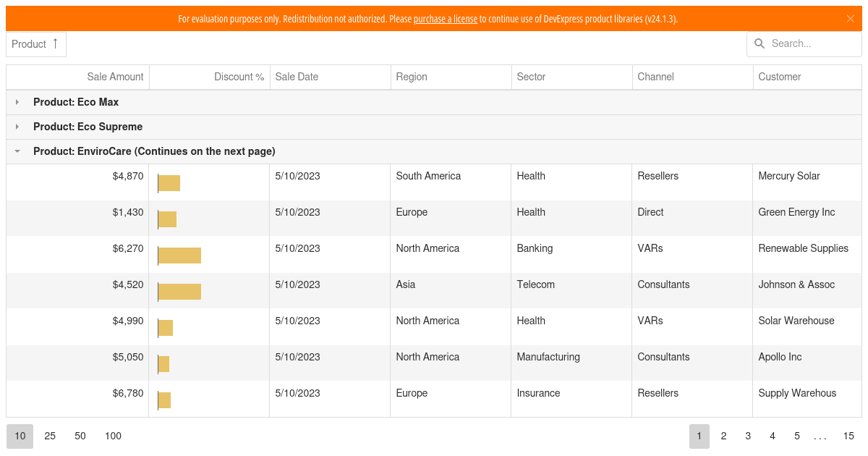Click discount bar in the $6,270 row

point(179,256)
